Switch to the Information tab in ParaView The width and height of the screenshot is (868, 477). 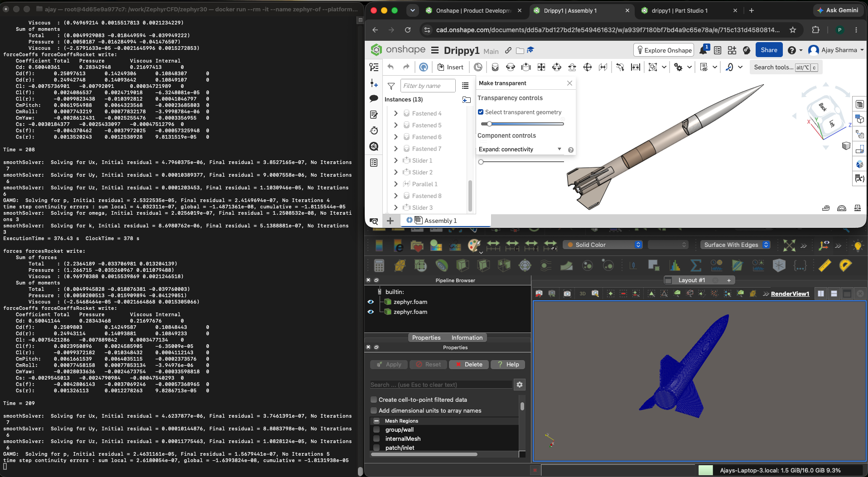pyautogui.click(x=467, y=337)
